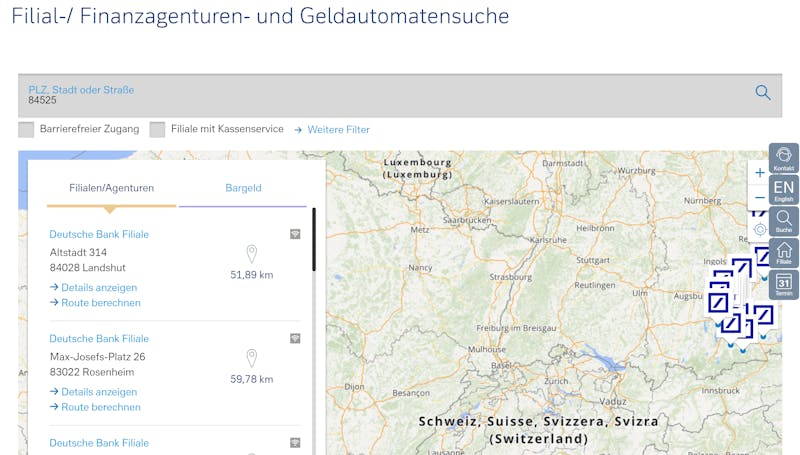Switch language with the EN English button

coord(784,190)
